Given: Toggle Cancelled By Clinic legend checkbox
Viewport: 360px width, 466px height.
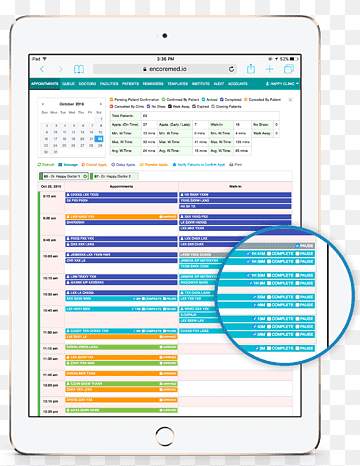Looking at the screenshot, I should click(x=112, y=106).
